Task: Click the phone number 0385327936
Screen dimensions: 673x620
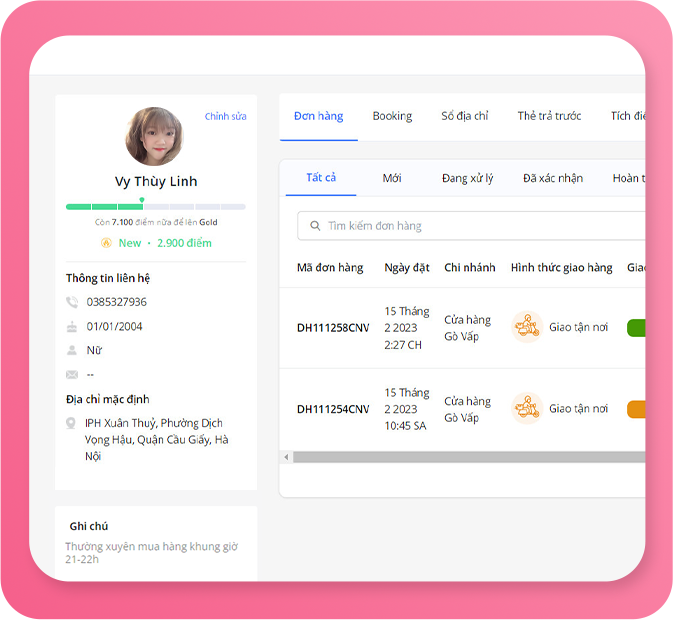Action: [x=117, y=302]
